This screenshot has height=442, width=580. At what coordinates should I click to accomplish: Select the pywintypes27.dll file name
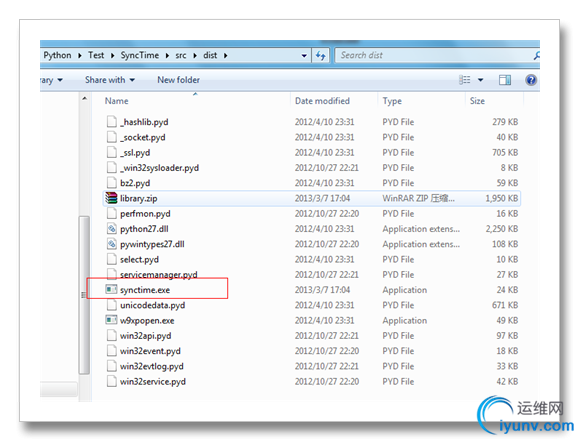152,244
